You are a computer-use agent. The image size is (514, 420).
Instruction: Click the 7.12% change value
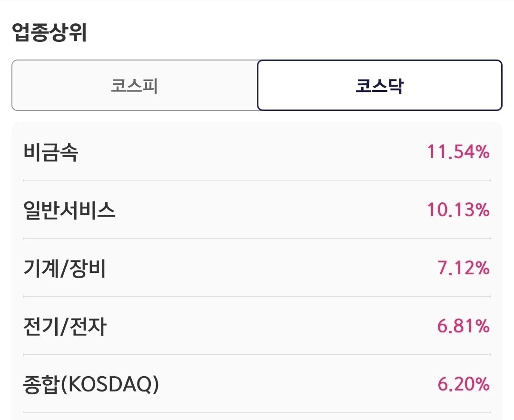[x=464, y=268]
